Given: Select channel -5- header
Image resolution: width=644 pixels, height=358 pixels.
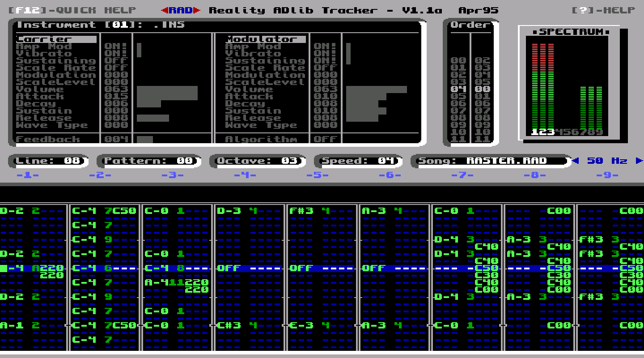Looking at the screenshot, I should click(318, 175).
